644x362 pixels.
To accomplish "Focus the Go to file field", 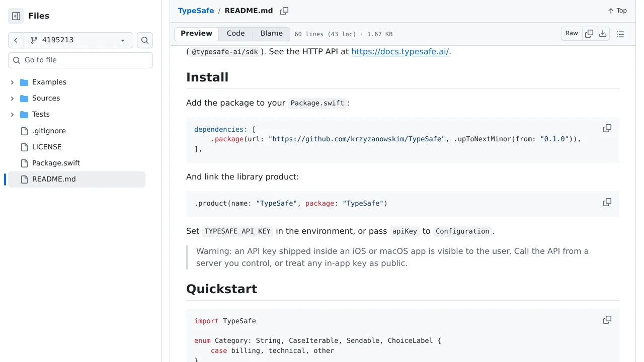I will 80,60.
